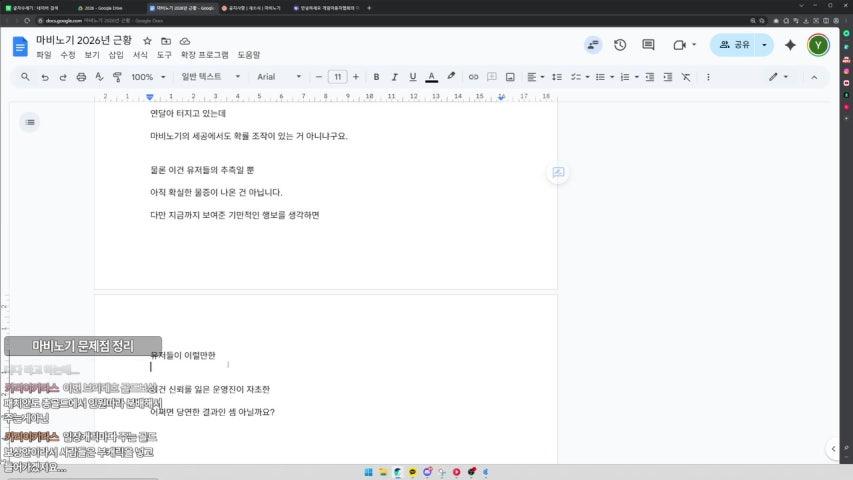The height and width of the screenshot is (480, 853).
Task: Open the 파일 menu
Action: (x=44, y=55)
